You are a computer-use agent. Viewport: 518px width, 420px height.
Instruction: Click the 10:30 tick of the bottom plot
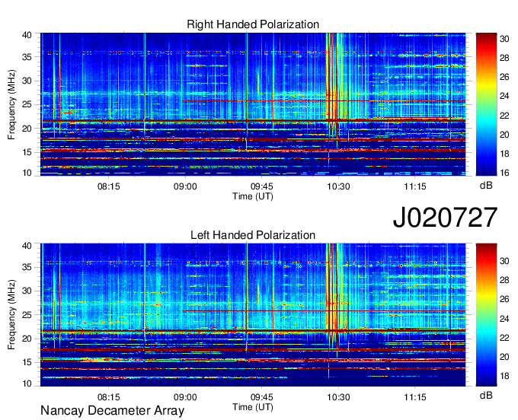pyautogui.click(x=339, y=397)
